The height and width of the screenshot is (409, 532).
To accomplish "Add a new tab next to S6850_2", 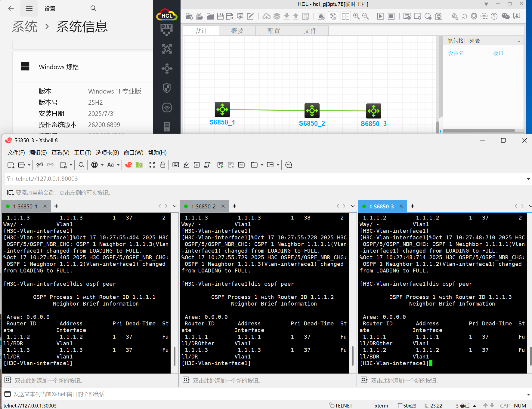I will [234, 206].
